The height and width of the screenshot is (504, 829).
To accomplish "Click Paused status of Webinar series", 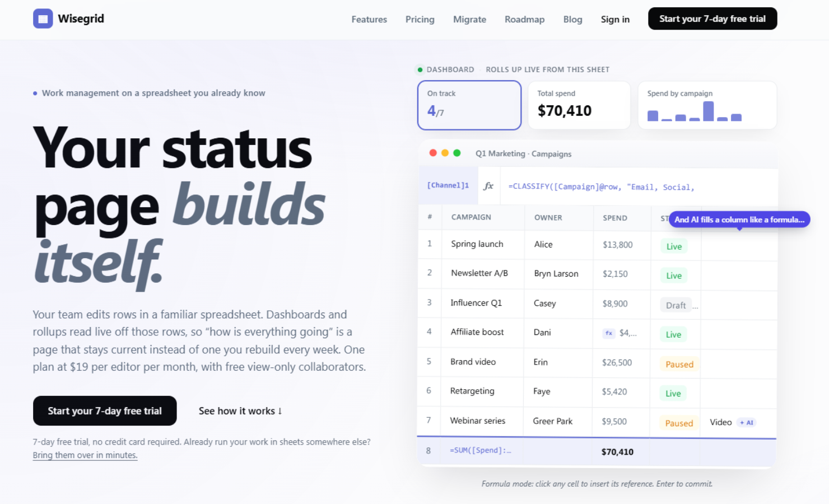I will [679, 423].
